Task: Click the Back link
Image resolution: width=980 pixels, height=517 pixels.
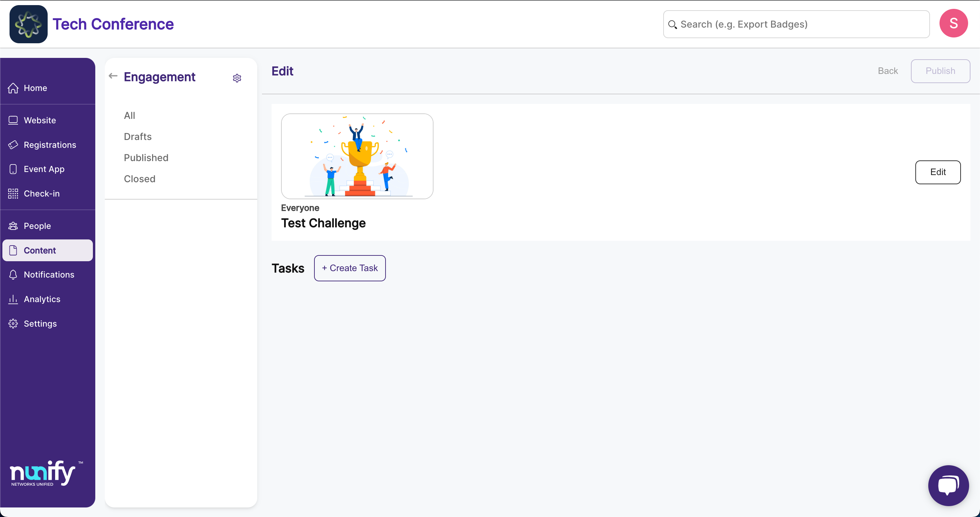Action: point(887,71)
